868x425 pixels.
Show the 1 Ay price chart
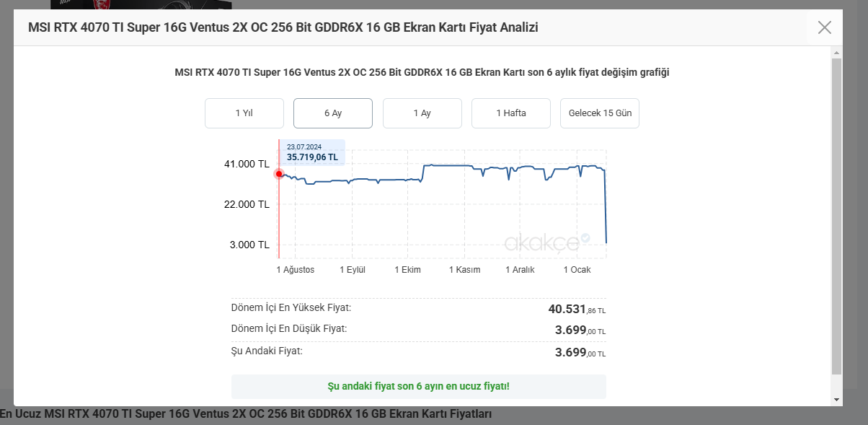point(422,113)
